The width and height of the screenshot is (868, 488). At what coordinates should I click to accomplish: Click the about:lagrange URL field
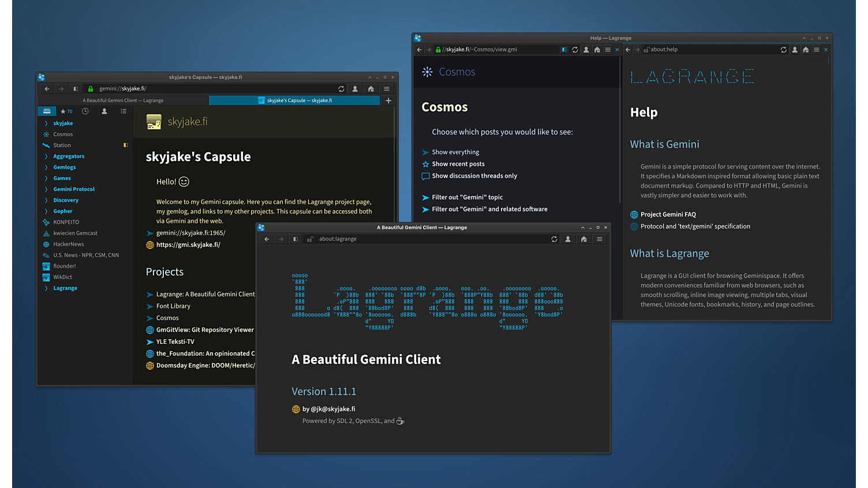427,239
